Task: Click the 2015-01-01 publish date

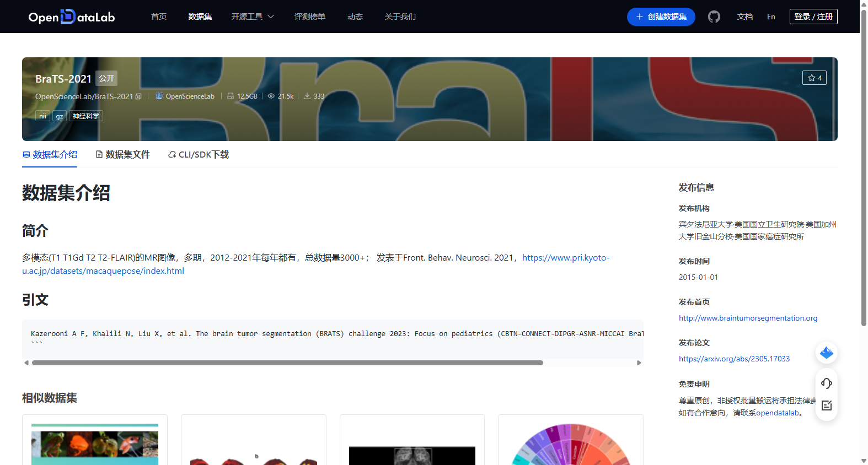Action: pos(698,277)
